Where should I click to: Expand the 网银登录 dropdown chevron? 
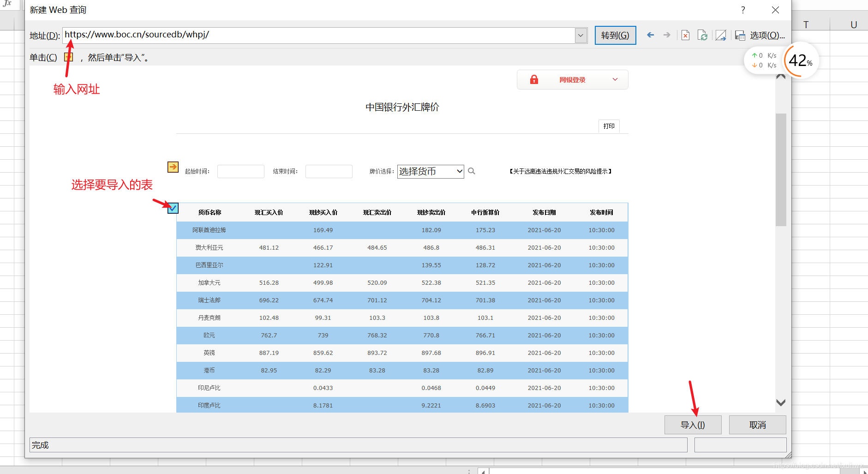click(615, 79)
